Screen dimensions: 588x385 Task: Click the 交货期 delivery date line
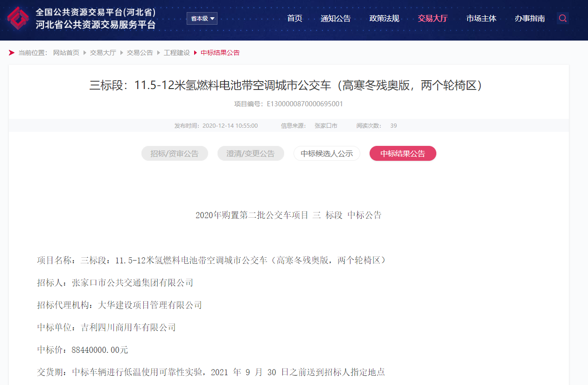click(x=211, y=372)
